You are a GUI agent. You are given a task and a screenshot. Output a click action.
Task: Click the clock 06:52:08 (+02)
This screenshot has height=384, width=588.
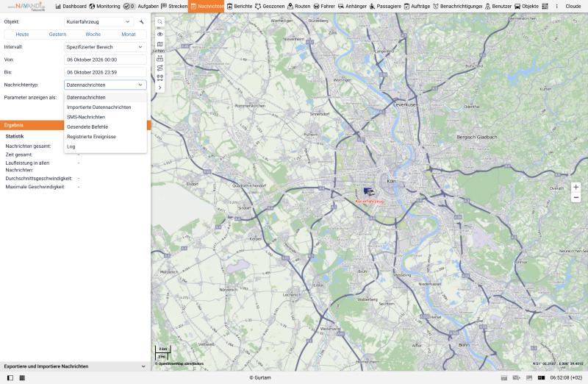click(x=566, y=377)
